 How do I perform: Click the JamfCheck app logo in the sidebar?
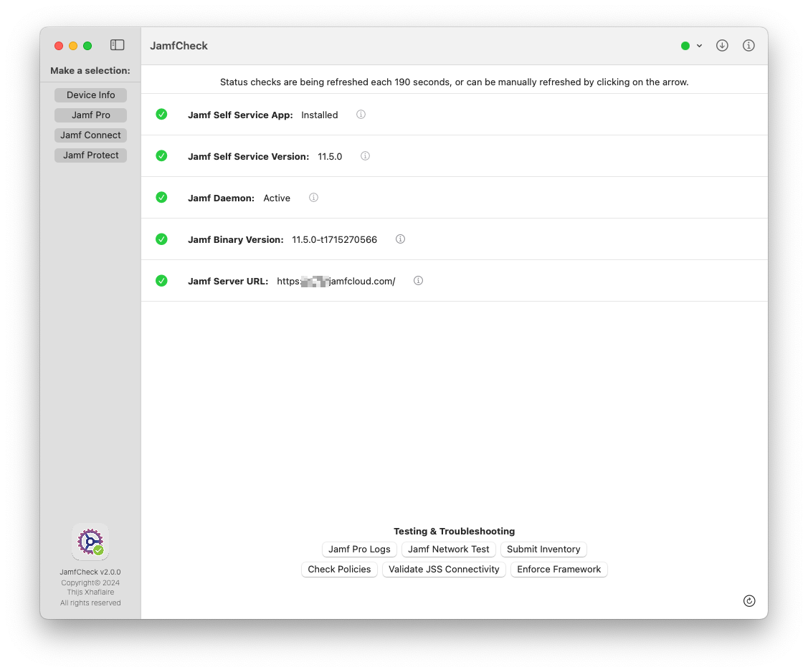(x=90, y=542)
